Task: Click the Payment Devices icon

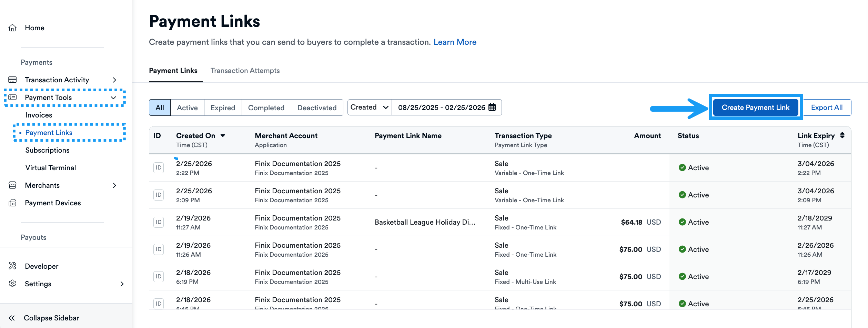Action: pyautogui.click(x=13, y=203)
